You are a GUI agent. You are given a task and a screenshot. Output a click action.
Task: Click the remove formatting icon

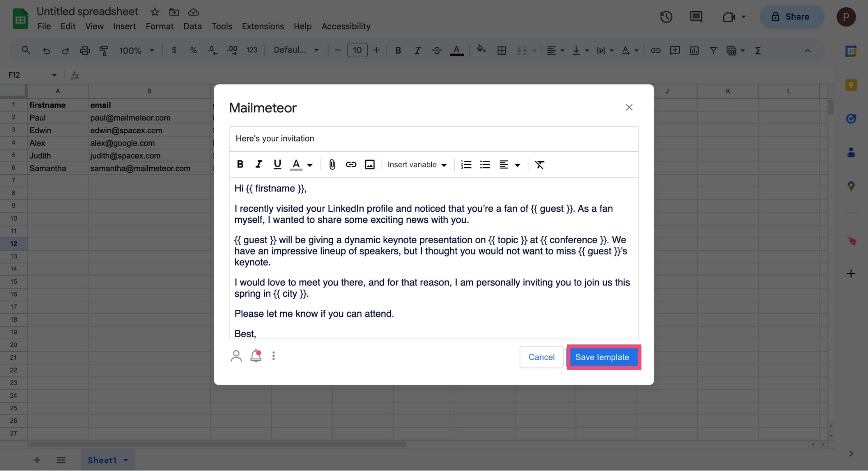coord(539,165)
